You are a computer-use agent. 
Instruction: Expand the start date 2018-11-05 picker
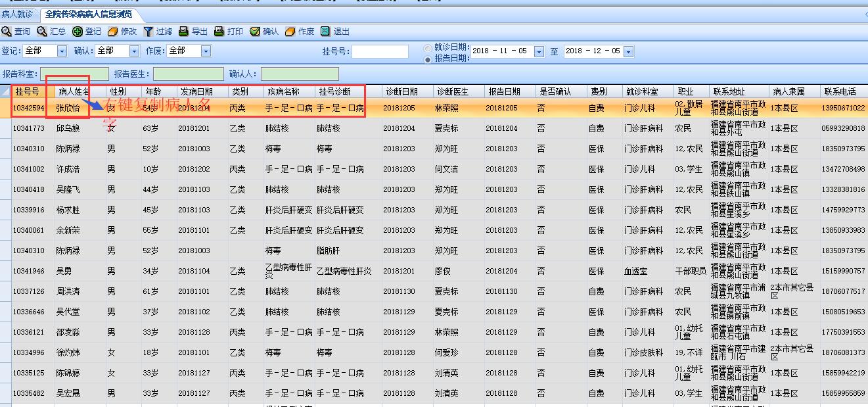[539, 51]
